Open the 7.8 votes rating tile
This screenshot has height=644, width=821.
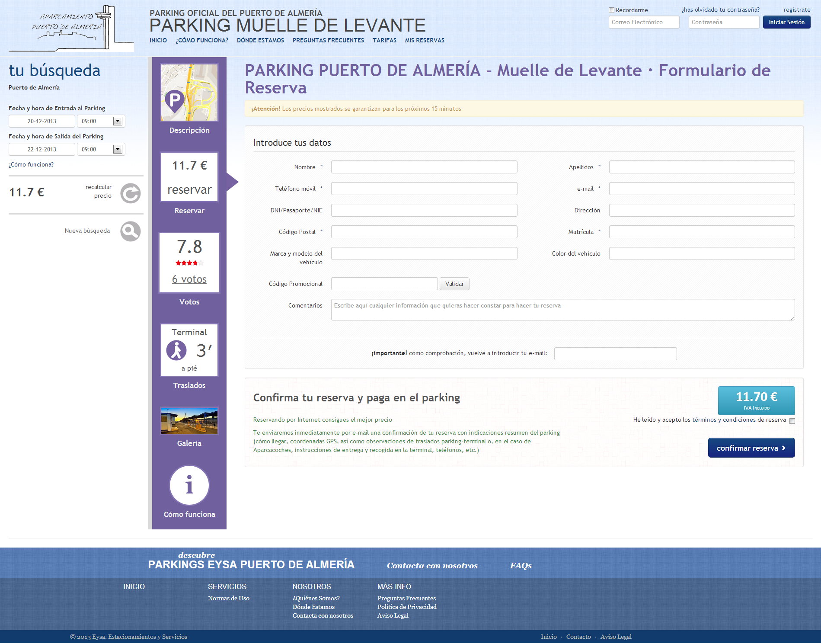[189, 263]
